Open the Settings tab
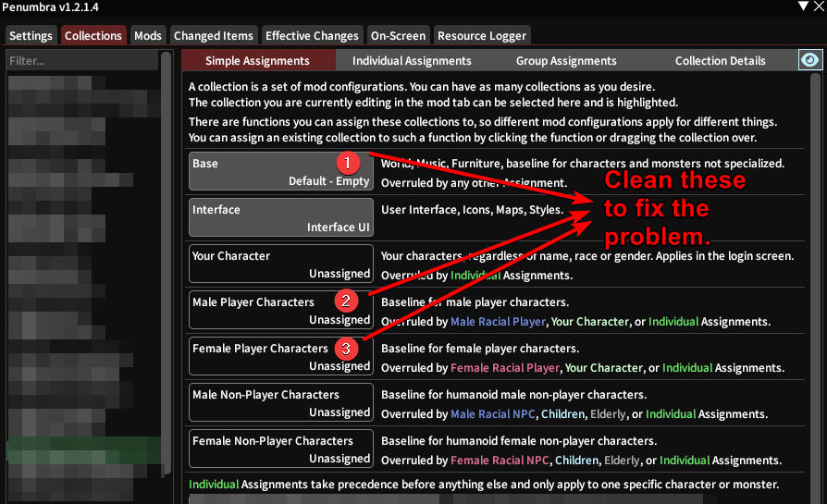The width and height of the screenshot is (827, 504). [x=31, y=36]
